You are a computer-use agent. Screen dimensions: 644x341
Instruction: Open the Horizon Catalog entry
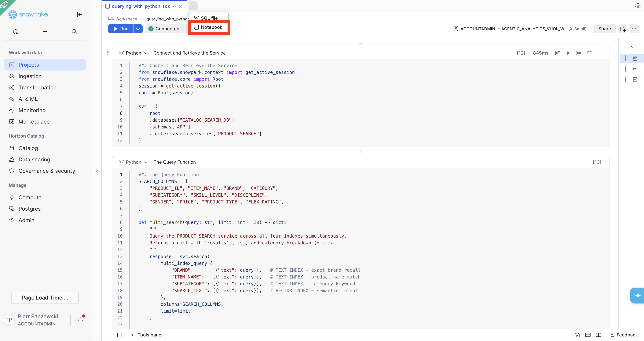click(45, 148)
